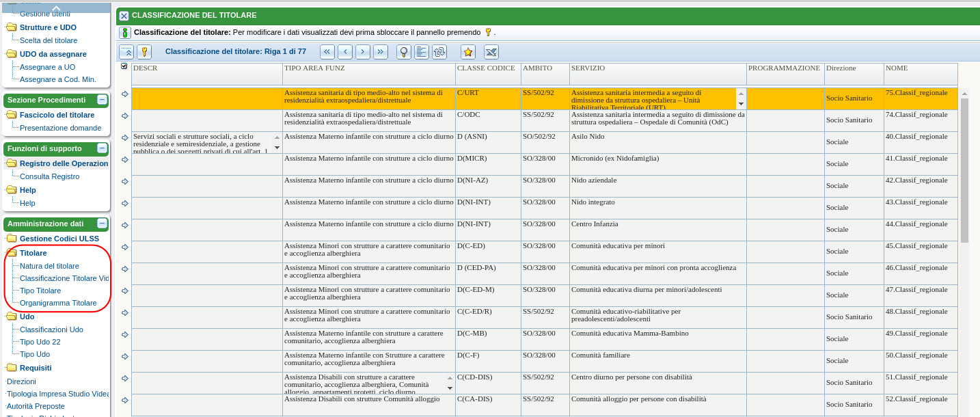Close the Classificazione del Titolare panel
The image size is (980, 417).
[x=124, y=16]
